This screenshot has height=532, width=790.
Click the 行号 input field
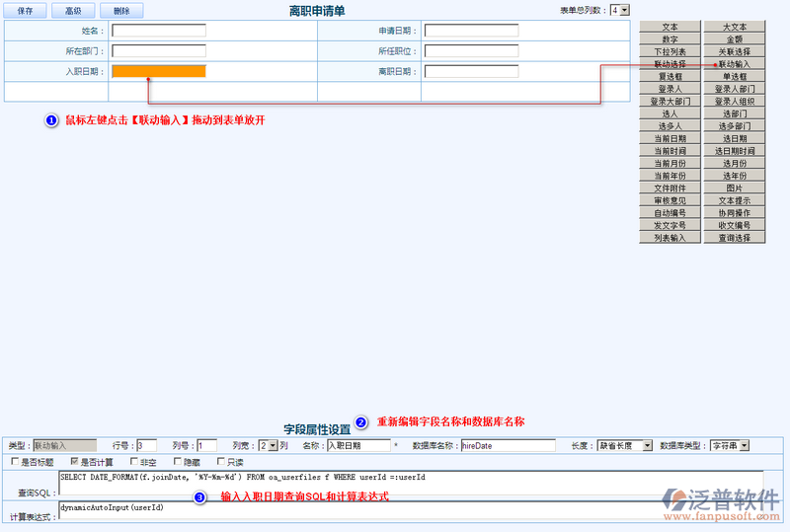[147, 446]
